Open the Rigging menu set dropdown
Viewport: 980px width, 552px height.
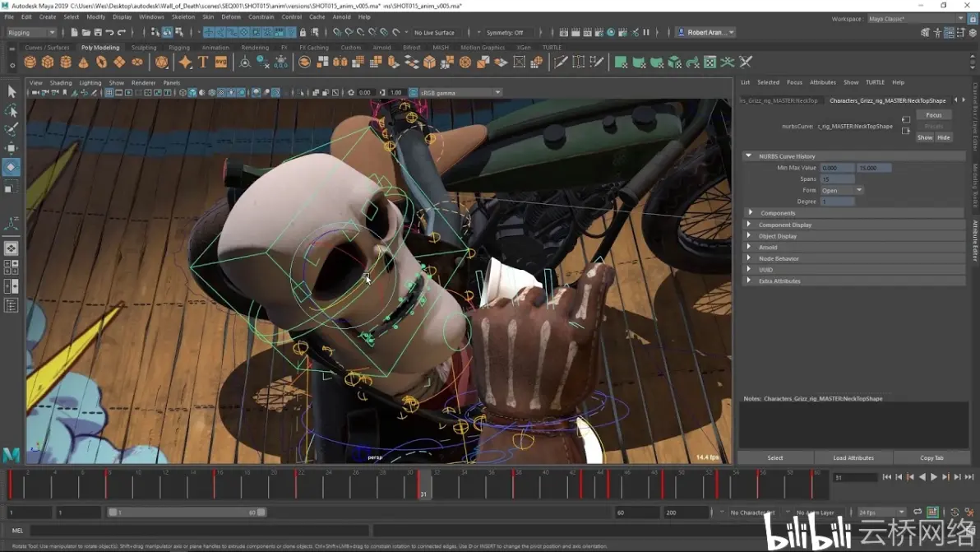pos(31,33)
